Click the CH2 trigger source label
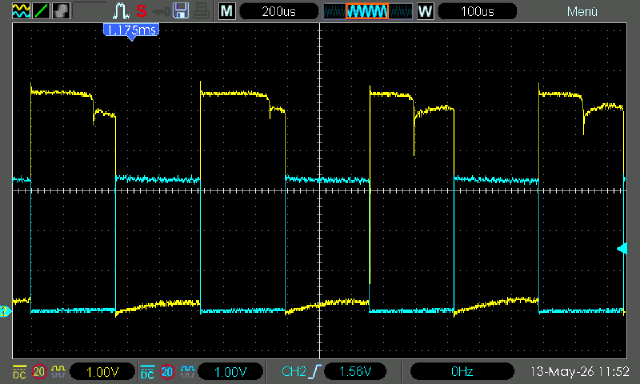 (x=294, y=371)
